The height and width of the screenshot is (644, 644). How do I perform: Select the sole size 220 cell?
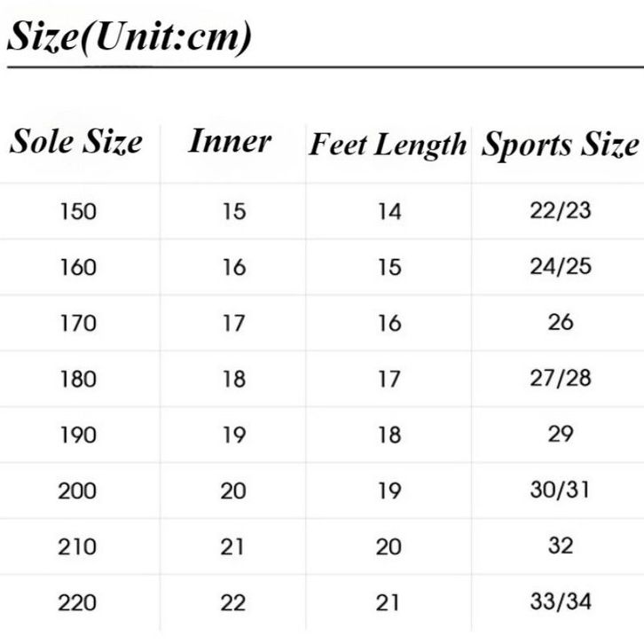click(77, 603)
